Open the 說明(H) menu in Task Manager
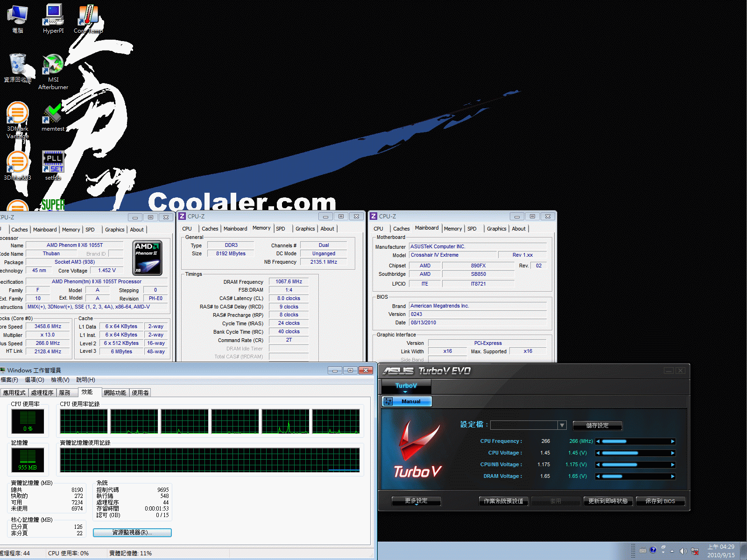Image resolution: width=747 pixels, height=560 pixels. (x=85, y=380)
